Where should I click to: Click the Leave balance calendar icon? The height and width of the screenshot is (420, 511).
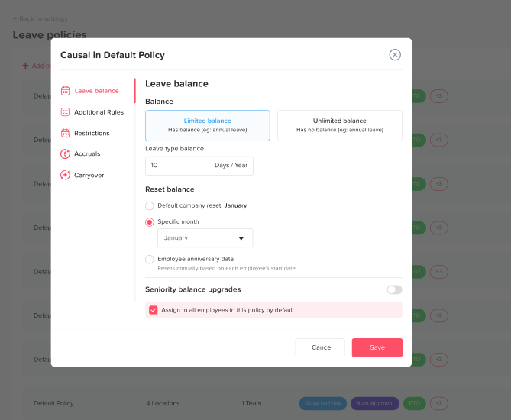tap(66, 91)
